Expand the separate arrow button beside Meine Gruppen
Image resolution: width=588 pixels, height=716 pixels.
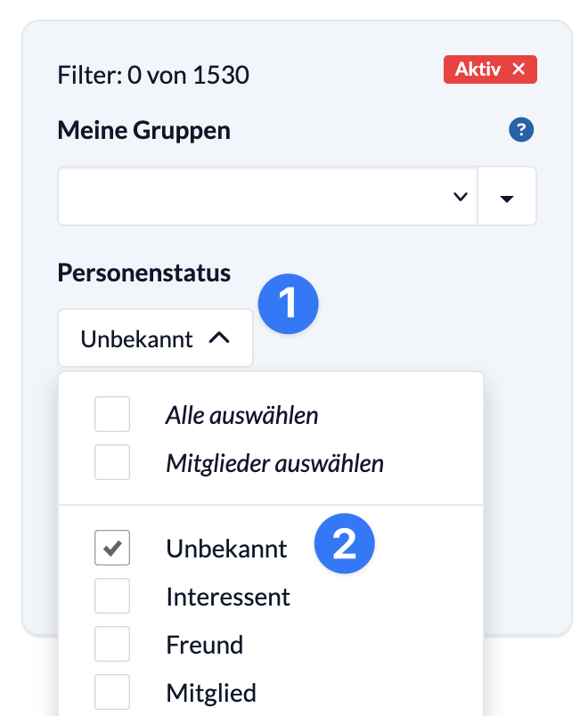[507, 196]
